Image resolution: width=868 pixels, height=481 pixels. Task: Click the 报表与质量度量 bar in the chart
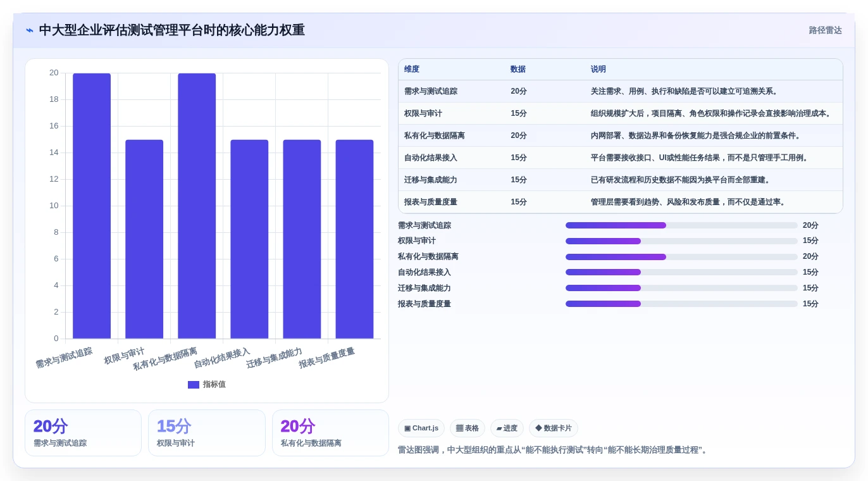click(354, 239)
